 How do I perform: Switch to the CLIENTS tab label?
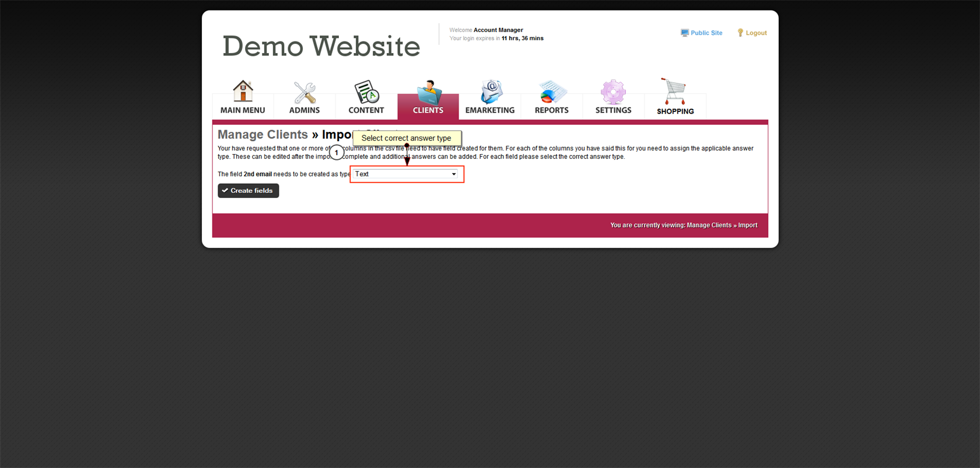tap(428, 110)
